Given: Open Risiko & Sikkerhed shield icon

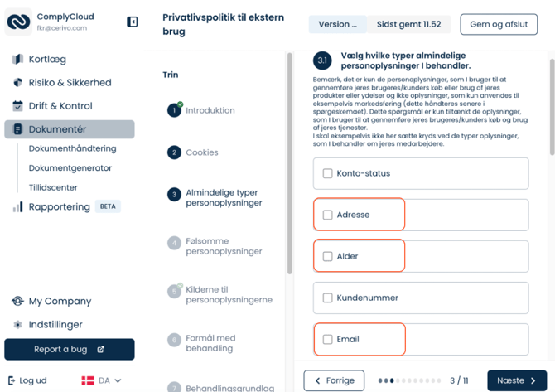Looking at the screenshot, I should coord(17,83).
